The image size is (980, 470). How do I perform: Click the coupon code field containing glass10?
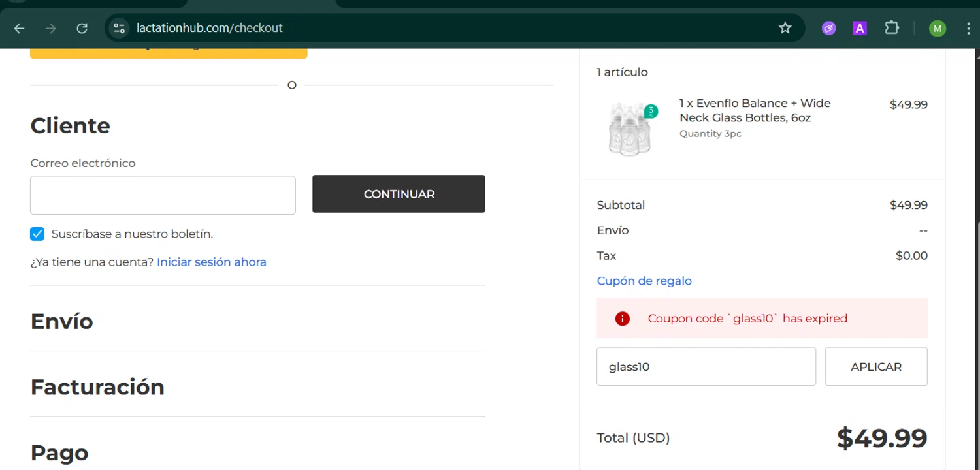click(706, 366)
